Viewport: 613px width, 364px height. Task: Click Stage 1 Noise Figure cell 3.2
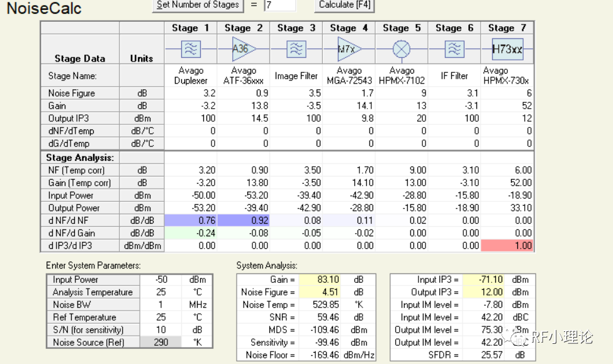click(191, 93)
